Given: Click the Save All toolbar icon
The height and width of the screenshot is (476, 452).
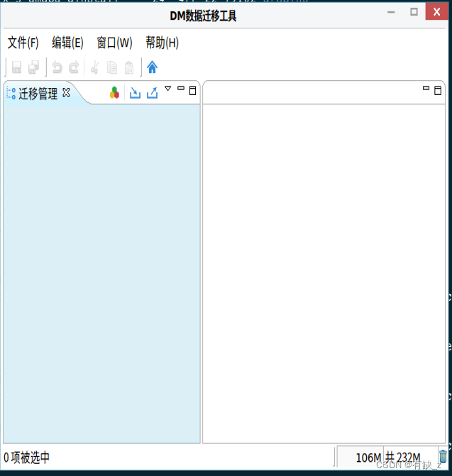Looking at the screenshot, I should tap(33, 67).
